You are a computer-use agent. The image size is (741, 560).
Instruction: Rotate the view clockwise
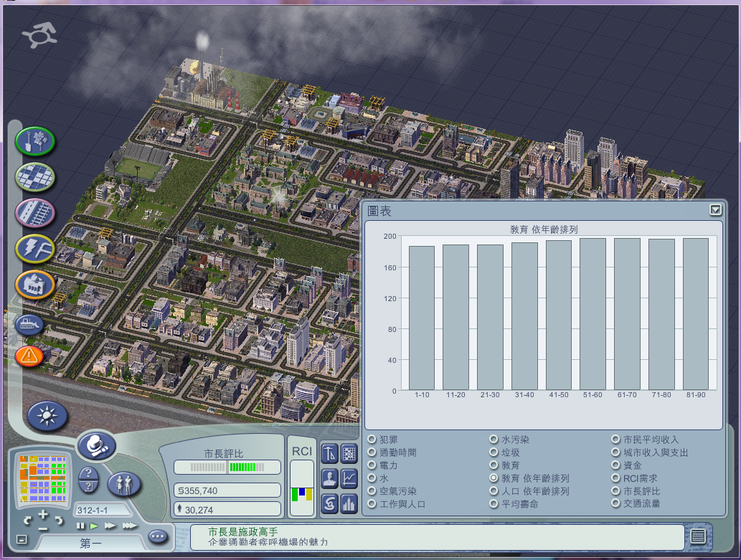(x=59, y=521)
